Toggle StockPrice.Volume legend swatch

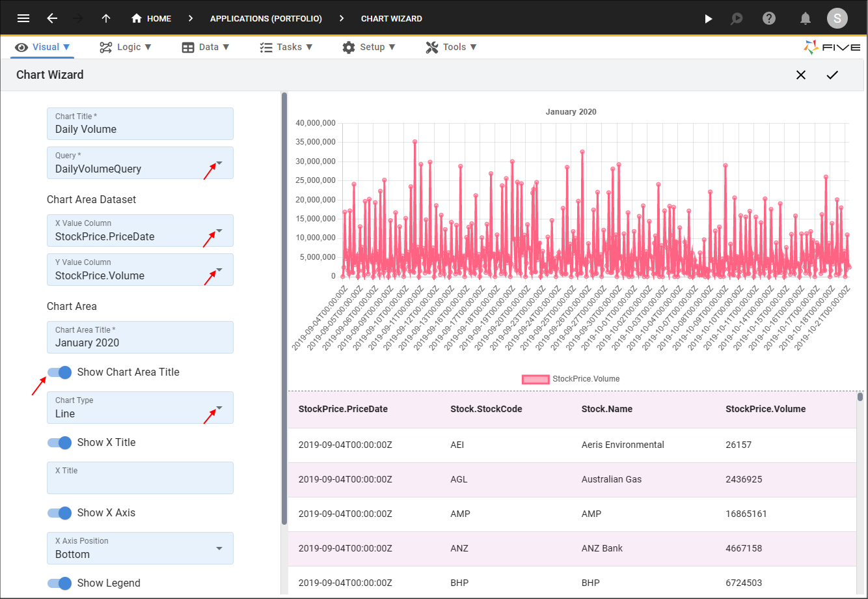[536, 379]
